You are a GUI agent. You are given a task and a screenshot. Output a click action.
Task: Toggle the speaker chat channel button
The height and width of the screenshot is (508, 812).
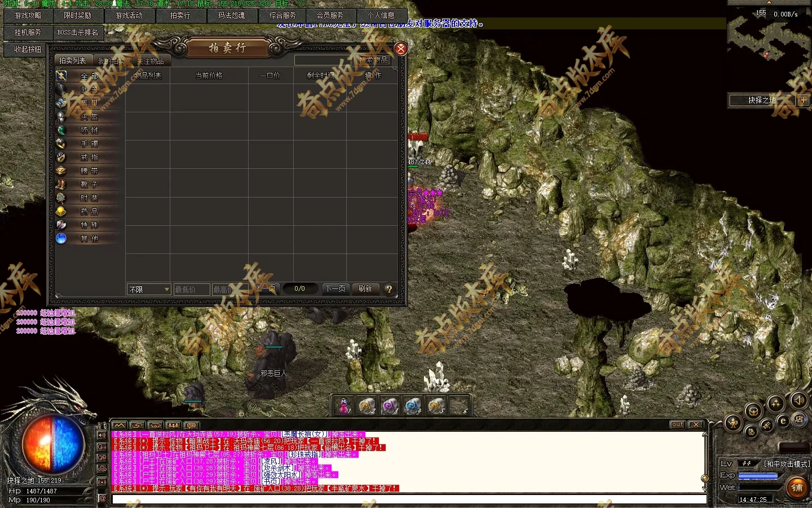tap(102, 435)
